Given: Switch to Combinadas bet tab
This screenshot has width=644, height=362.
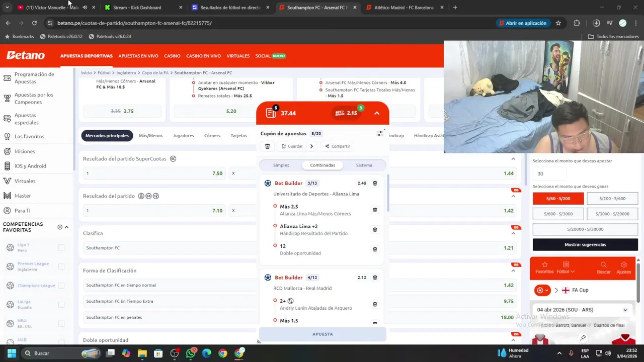Looking at the screenshot, I should pos(323,165).
